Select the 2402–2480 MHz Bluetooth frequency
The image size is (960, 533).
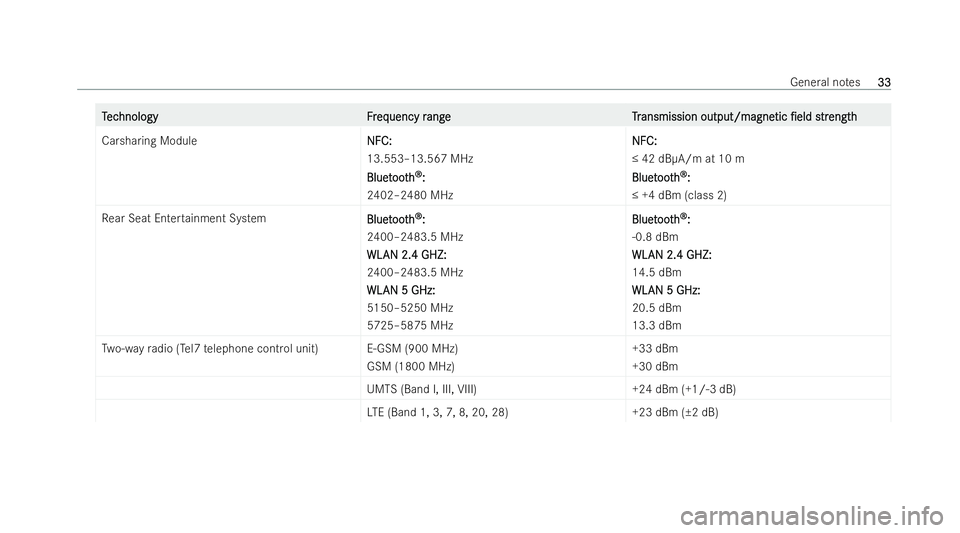click(410, 195)
